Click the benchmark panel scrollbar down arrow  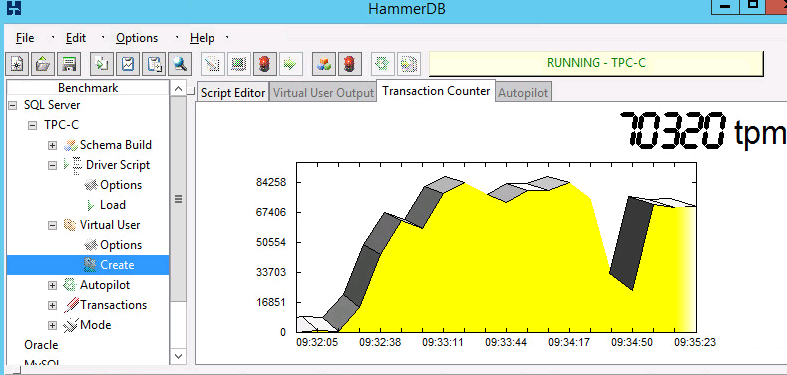[178, 356]
